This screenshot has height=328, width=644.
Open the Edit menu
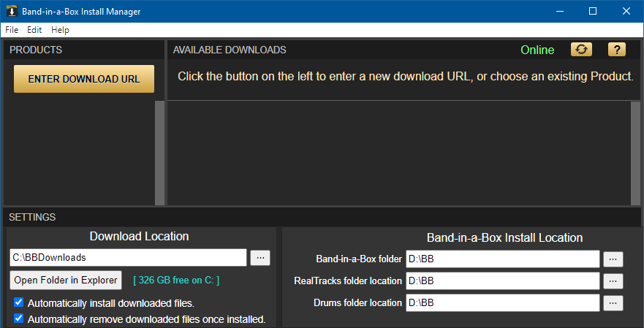(x=34, y=30)
